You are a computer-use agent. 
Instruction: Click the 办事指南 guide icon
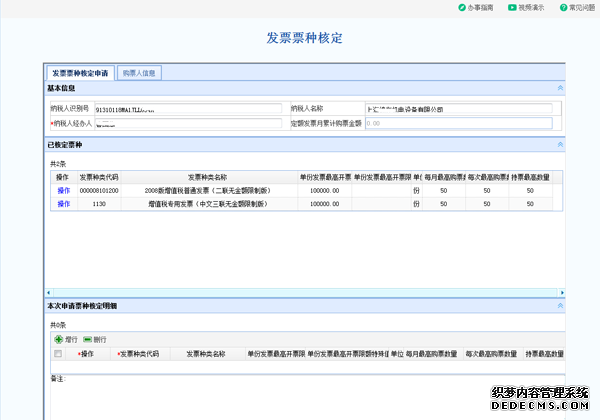461,7
